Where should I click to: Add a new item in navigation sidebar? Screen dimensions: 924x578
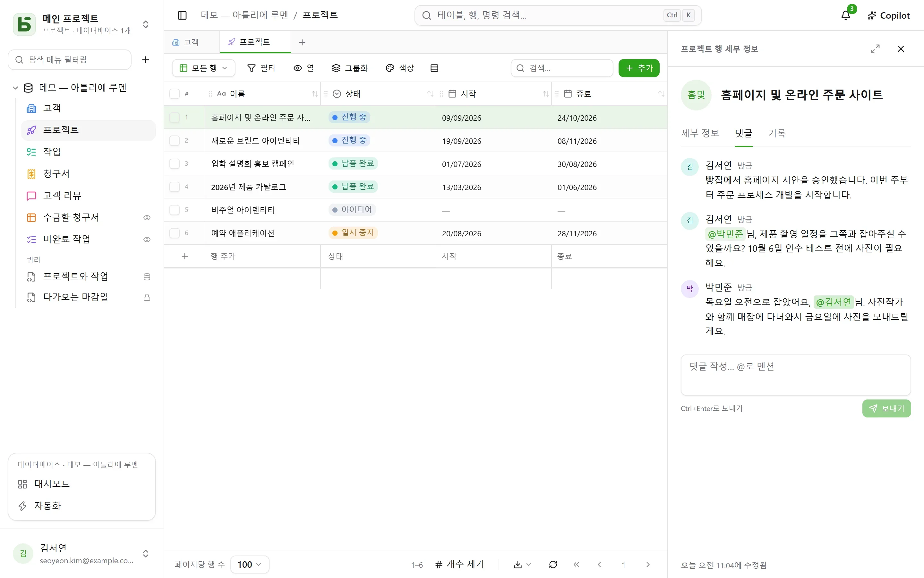tap(145, 60)
